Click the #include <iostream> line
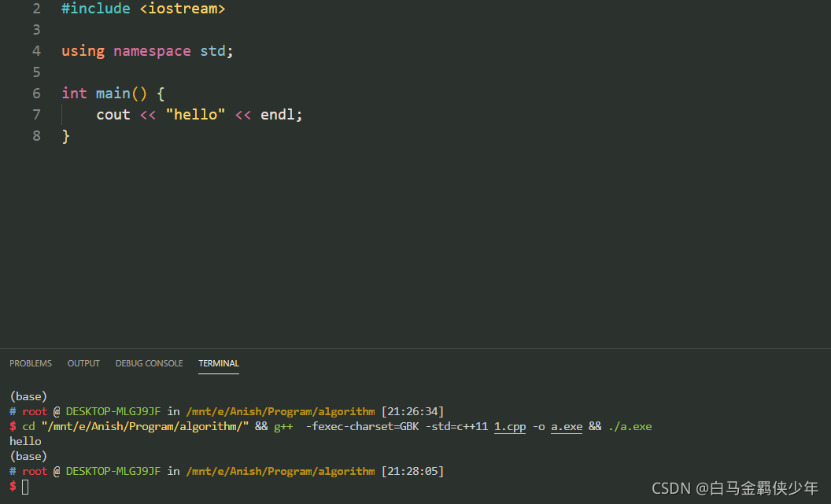The image size is (831, 504). coord(143,9)
